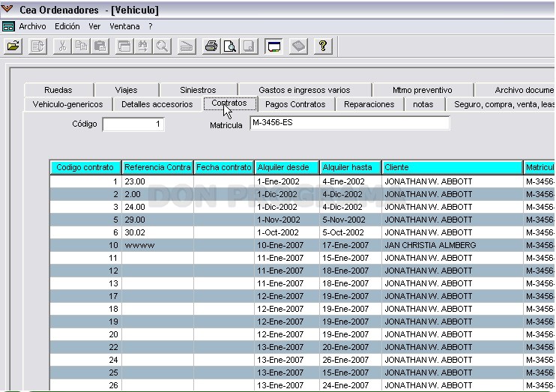Click the printer icon in toolbar
This screenshot has width=556, height=392.
click(x=211, y=46)
